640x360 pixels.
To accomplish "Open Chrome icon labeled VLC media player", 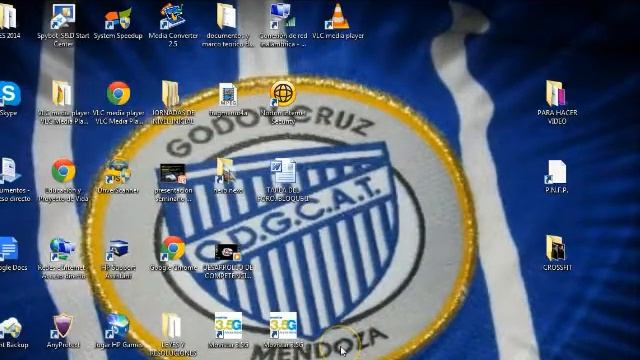I will click(x=118, y=93).
